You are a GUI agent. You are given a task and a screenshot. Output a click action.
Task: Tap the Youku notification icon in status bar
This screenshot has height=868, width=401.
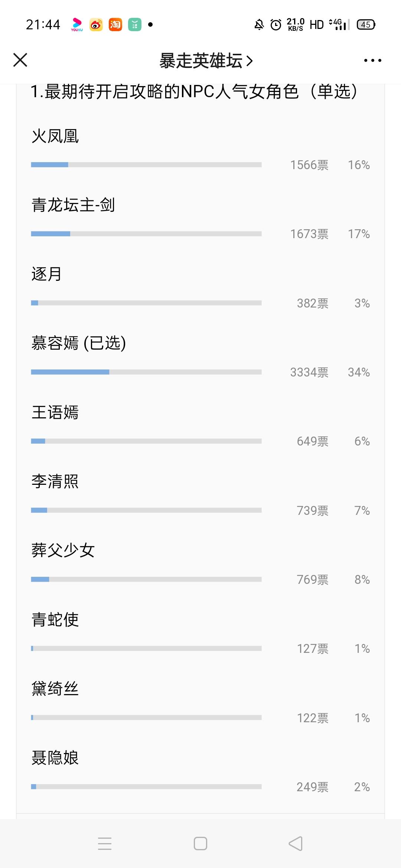77,24
